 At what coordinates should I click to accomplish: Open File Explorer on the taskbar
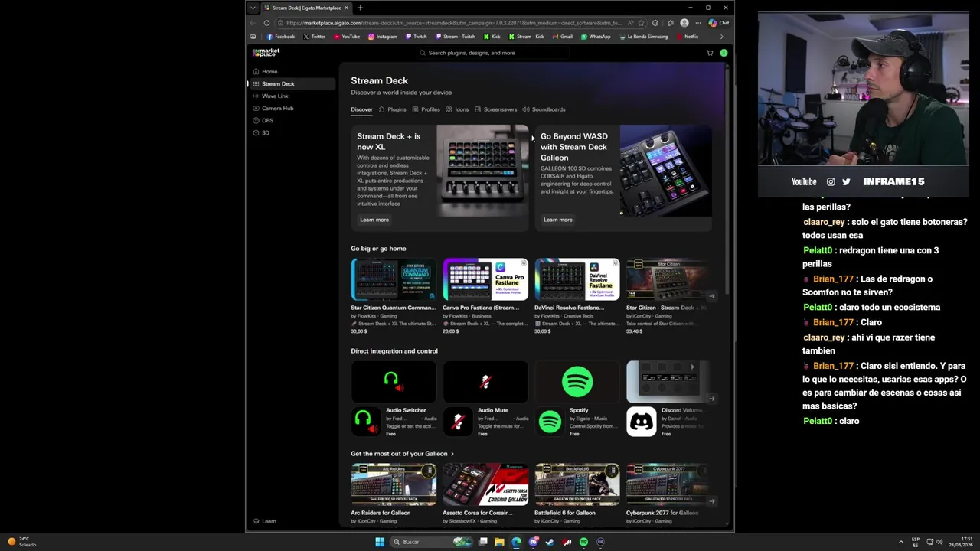499,542
